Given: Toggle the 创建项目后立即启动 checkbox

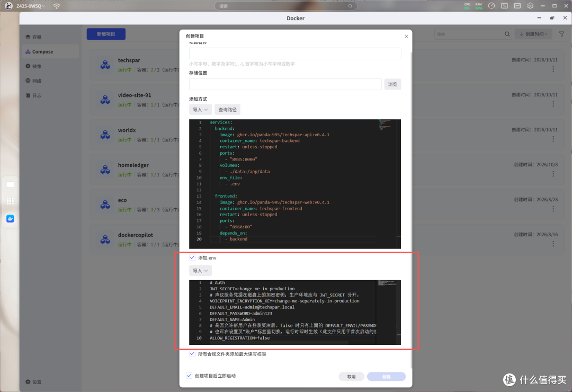Looking at the screenshot, I should pos(189,376).
